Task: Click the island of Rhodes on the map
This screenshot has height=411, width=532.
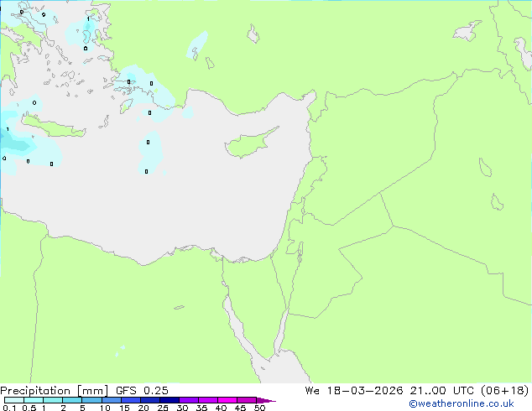Action: click(126, 106)
